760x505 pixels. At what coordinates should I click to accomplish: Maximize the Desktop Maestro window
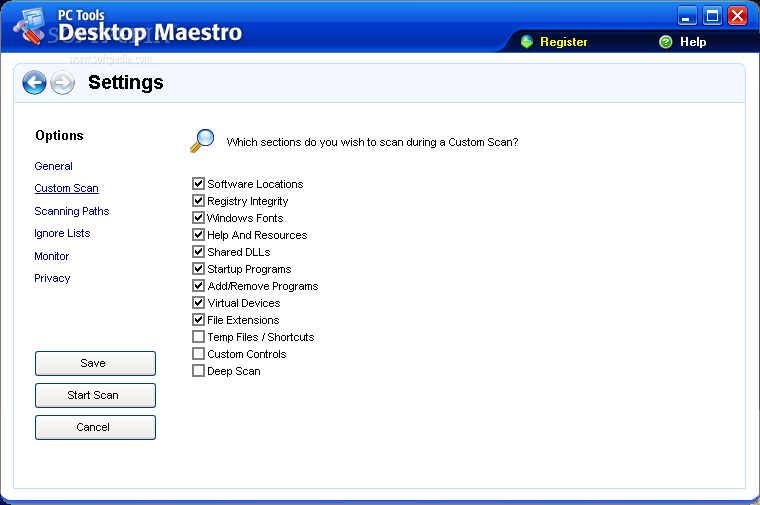click(x=712, y=16)
